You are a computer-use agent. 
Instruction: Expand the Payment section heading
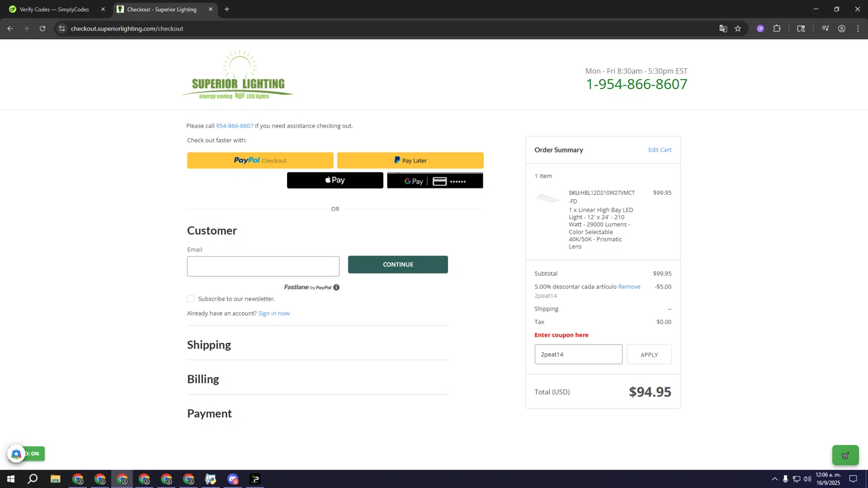(x=209, y=413)
